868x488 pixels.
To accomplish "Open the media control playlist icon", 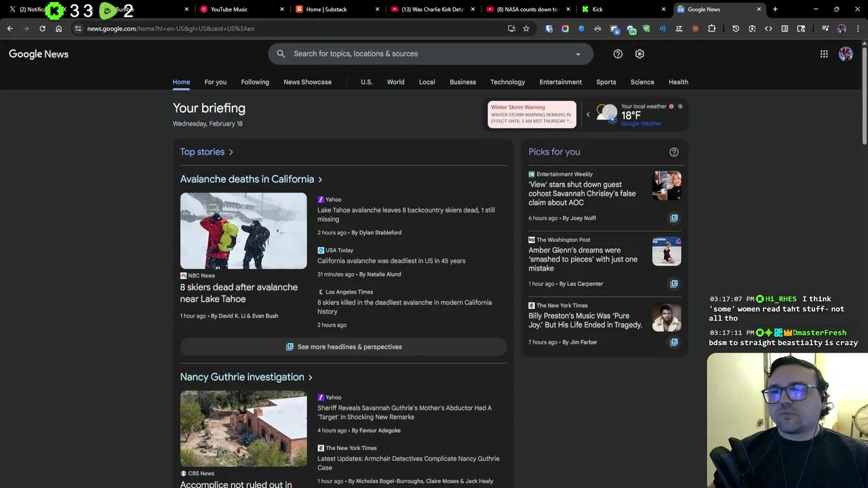I will coord(825,28).
